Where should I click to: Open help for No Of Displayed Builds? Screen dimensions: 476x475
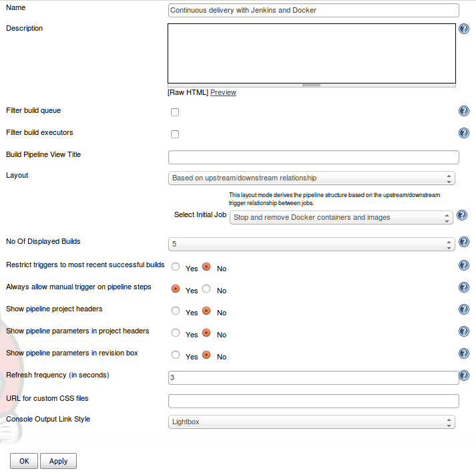pyautogui.click(x=464, y=242)
